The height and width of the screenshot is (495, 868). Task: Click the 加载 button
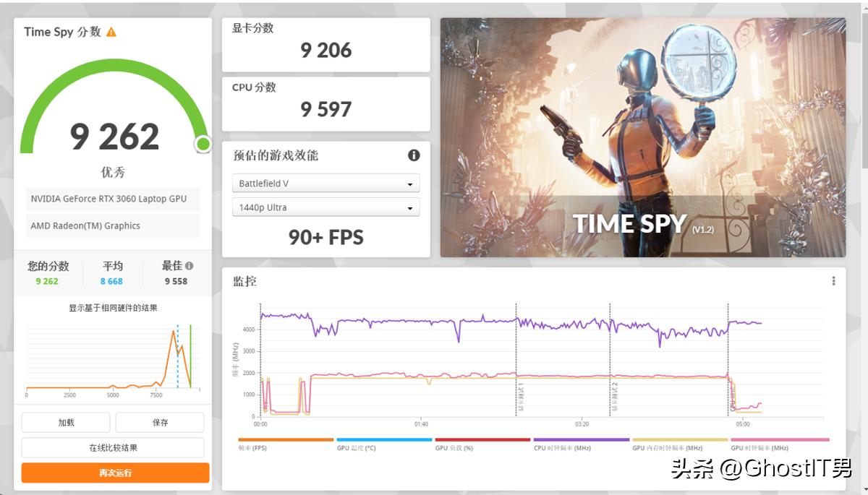(x=66, y=423)
